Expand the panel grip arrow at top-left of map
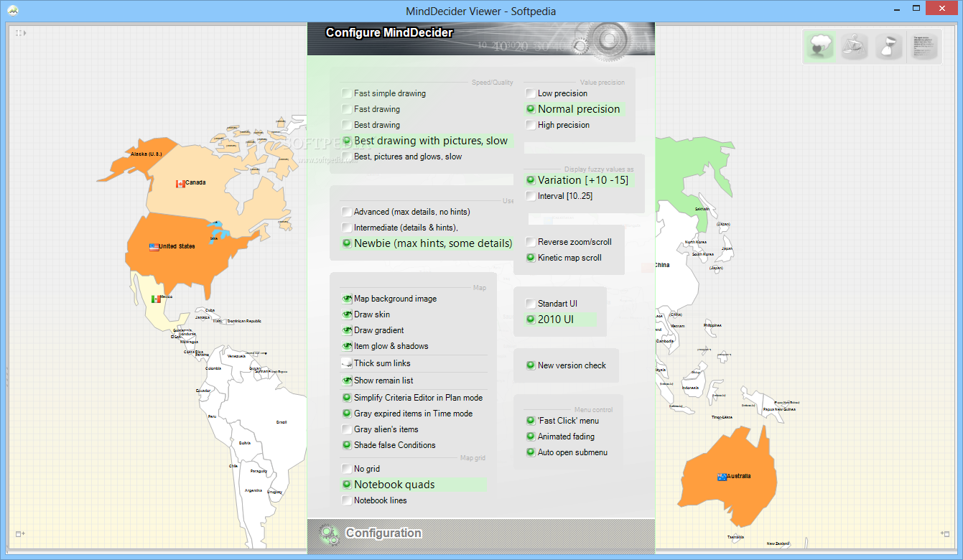 click(x=20, y=32)
